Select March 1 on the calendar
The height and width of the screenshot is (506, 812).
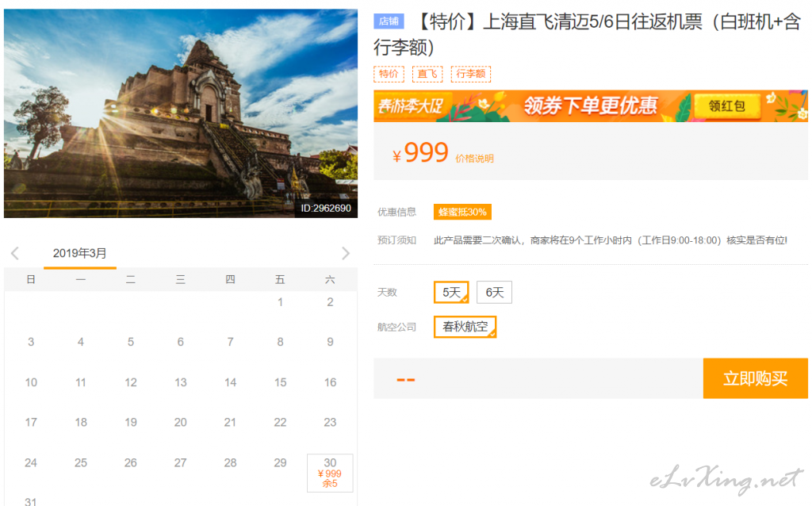click(280, 302)
